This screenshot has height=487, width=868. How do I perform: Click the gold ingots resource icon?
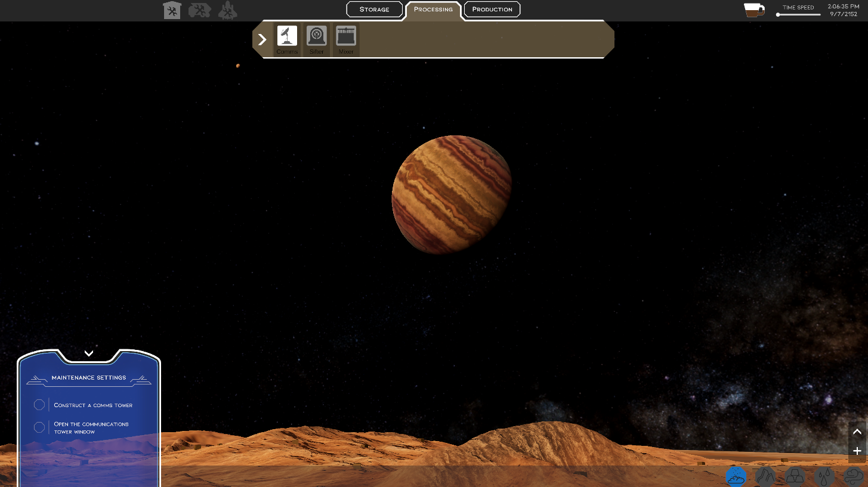[x=795, y=477]
